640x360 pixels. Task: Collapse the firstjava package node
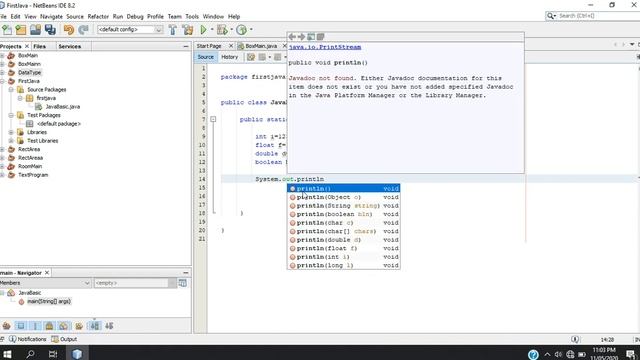coord(20,98)
